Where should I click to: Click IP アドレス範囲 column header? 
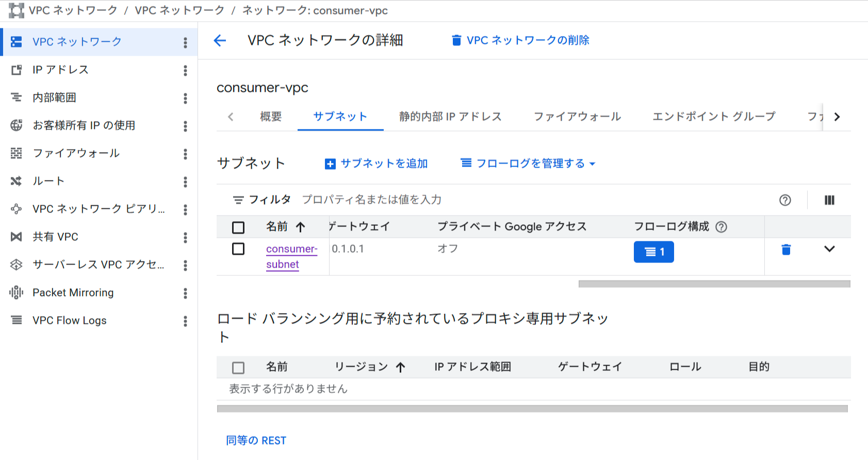(472, 367)
